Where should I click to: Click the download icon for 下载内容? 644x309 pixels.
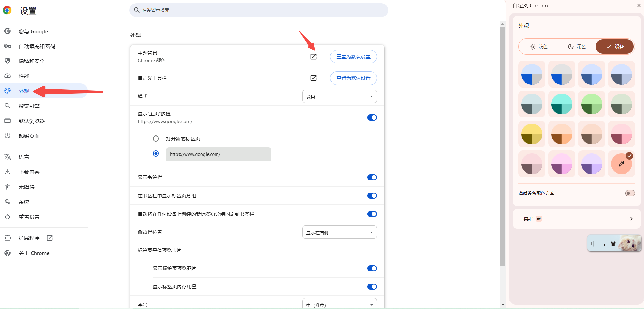click(7, 172)
